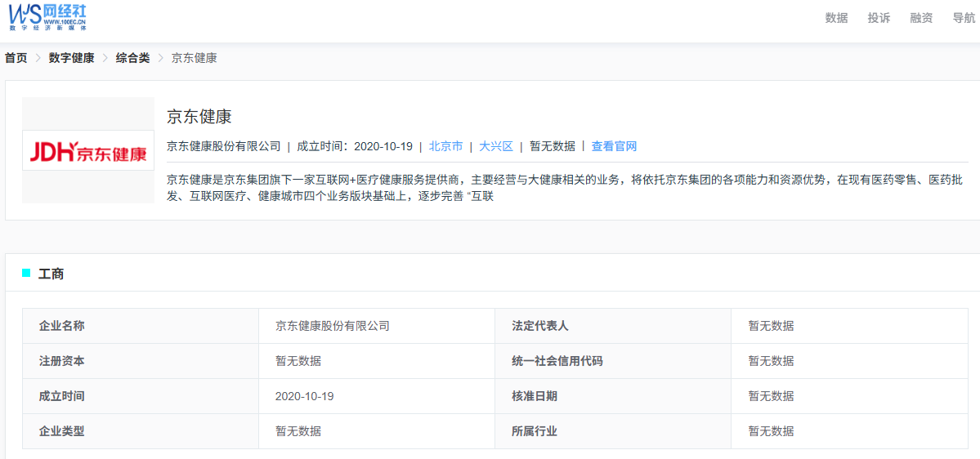The height and width of the screenshot is (459, 980).
Task: Open the 数据 nav menu
Action: point(836,18)
